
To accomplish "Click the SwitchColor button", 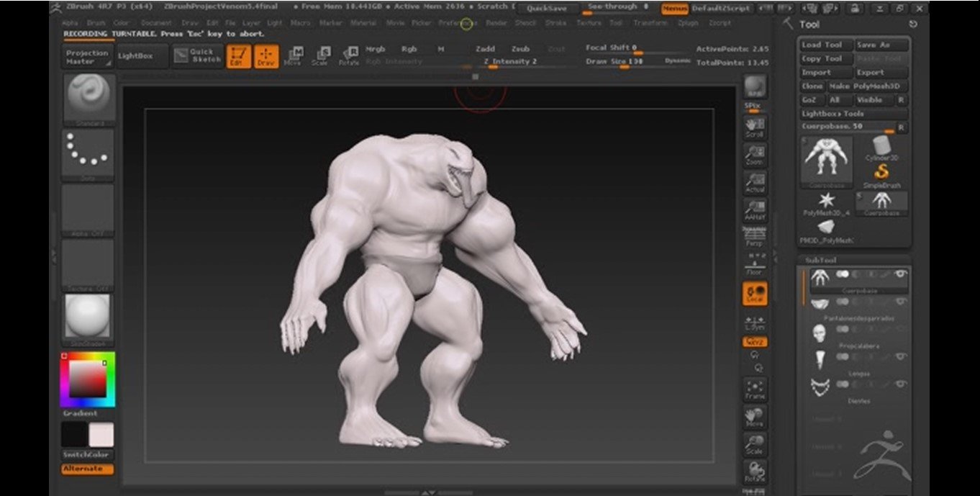I will pos(87,455).
